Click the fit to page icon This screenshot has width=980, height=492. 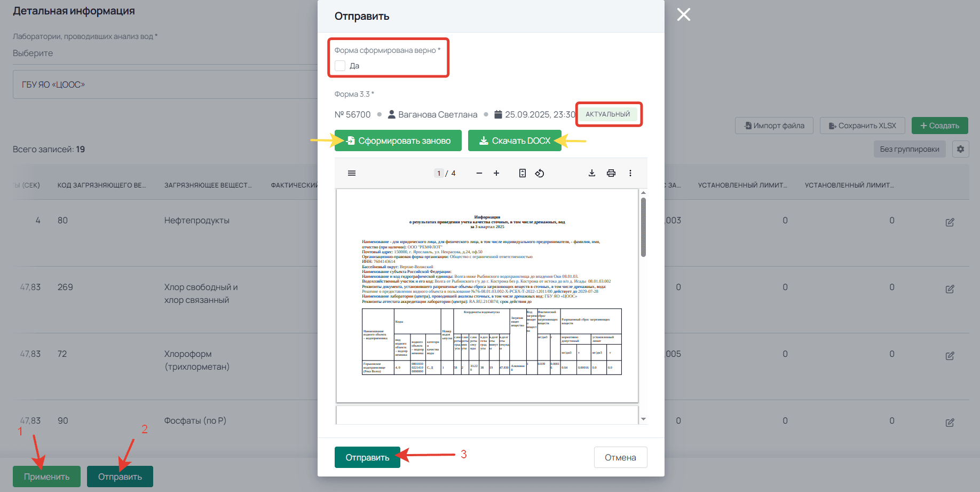point(523,173)
